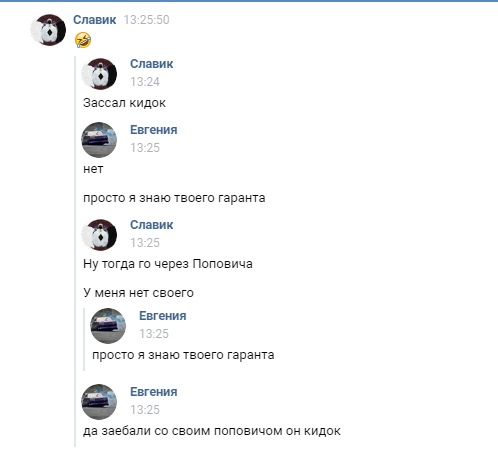Image resolution: width=498 pixels, height=468 pixels.
Task: Click first 'просто я знаю твоего гаранта' message
Action: [x=174, y=198]
